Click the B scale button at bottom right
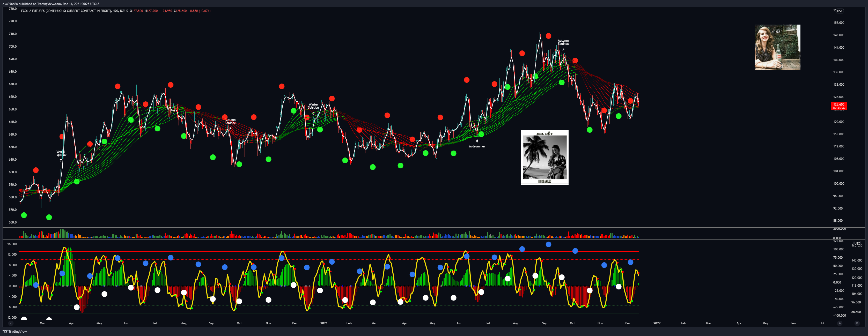Image resolution: width=868 pixels, height=336 pixels. pyautogui.click(x=857, y=323)
